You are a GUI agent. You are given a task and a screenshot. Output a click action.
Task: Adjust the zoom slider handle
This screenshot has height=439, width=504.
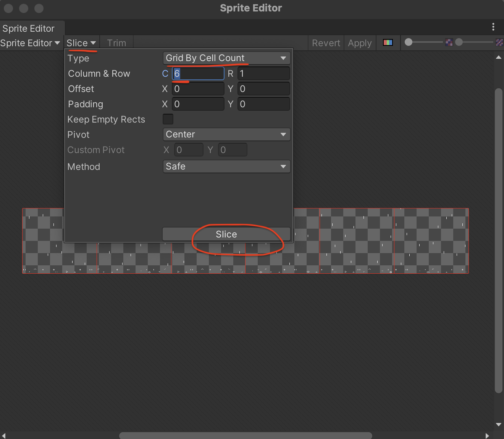[409, 42]
